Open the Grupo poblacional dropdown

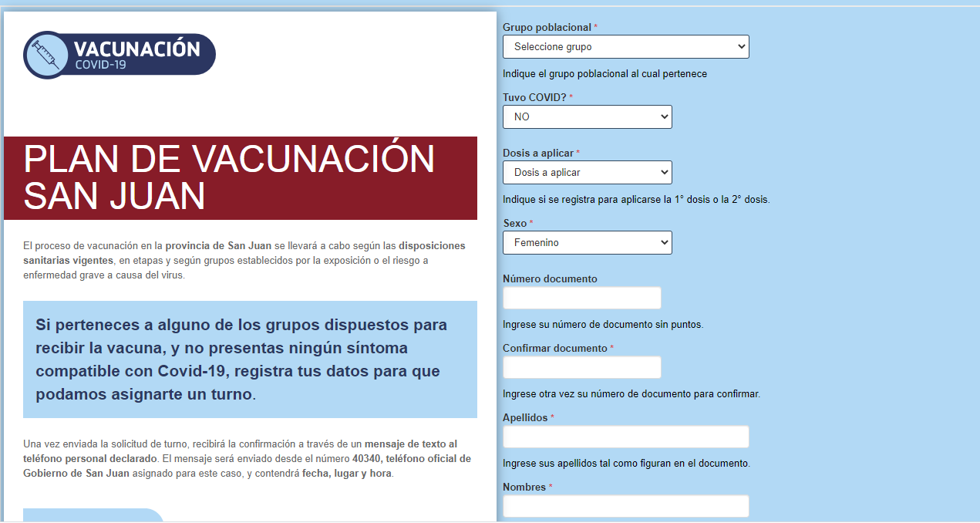pyautogui.click(x=625, y=47)
